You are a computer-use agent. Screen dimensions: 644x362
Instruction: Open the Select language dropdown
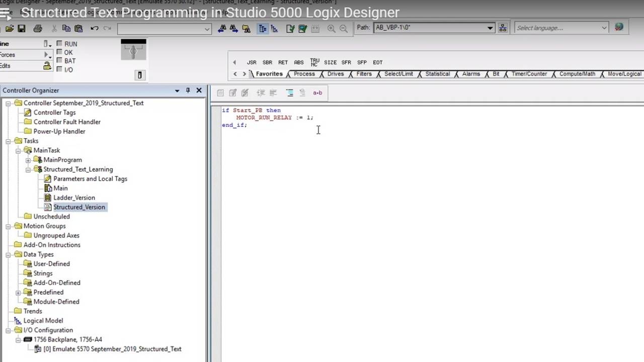click(603, 28)
